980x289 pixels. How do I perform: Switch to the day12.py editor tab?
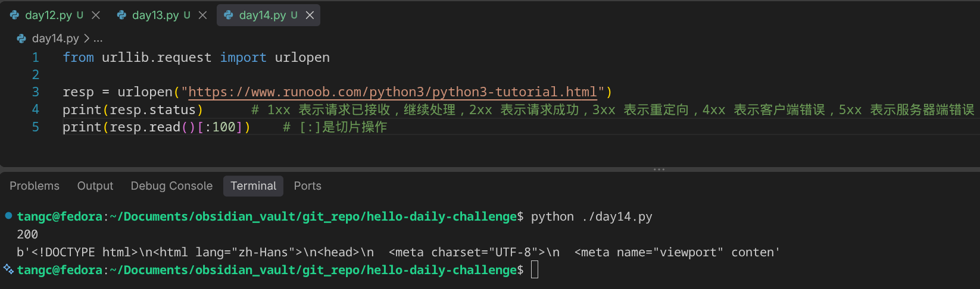click(48, 15)
